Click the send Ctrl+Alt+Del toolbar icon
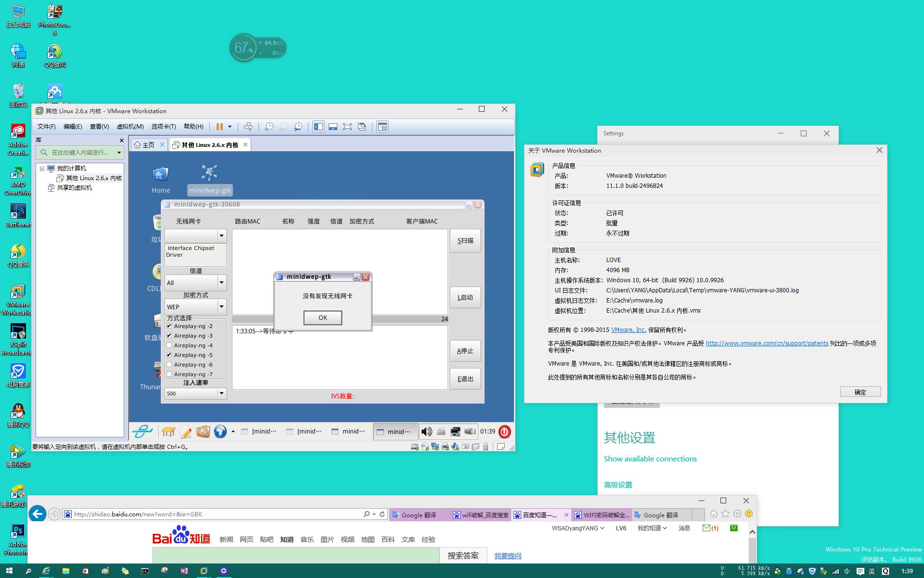924x578 pixels. click(x=248, y=127)
